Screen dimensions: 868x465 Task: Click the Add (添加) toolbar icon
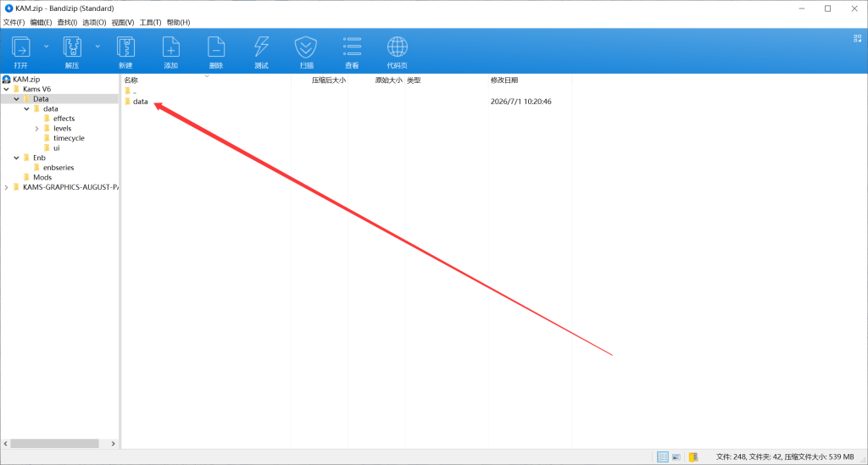point(170,47)
